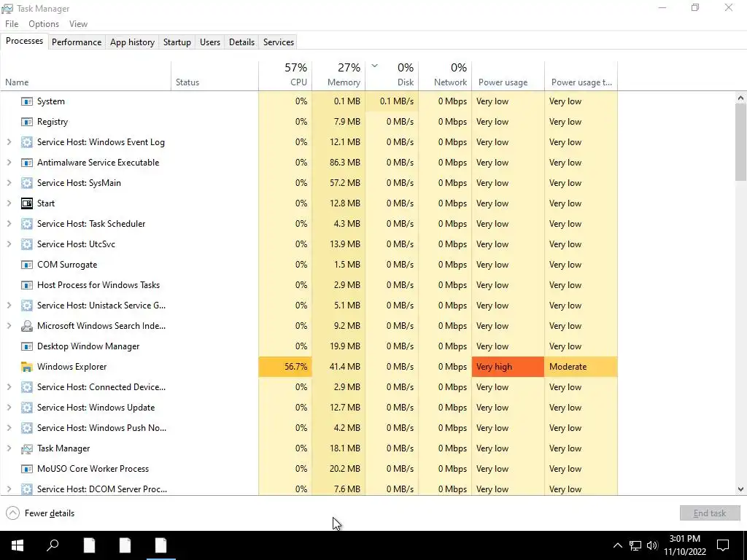
Task: Click the Windows Push Notifications gear icon
Action: (x=27, y=428)
